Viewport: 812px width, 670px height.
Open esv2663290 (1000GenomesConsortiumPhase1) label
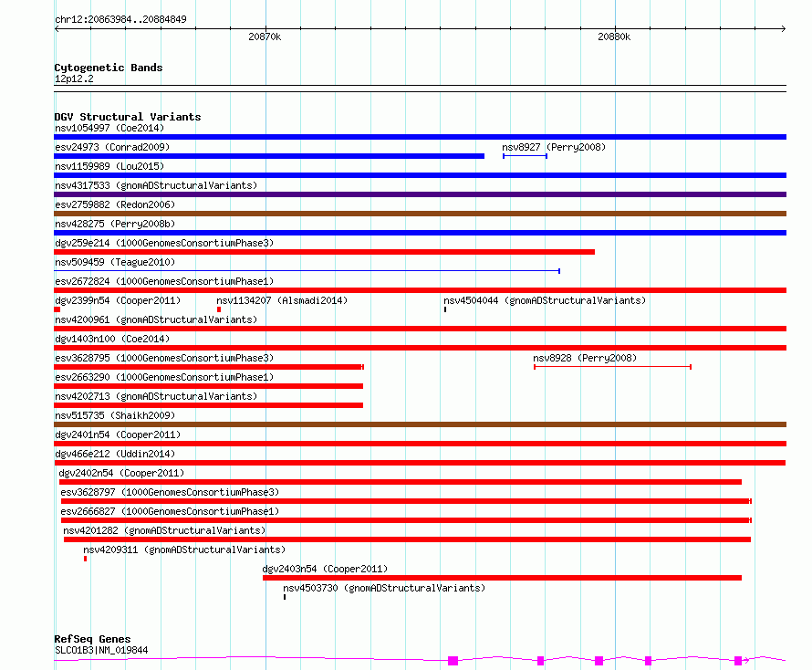pos(164,377)
